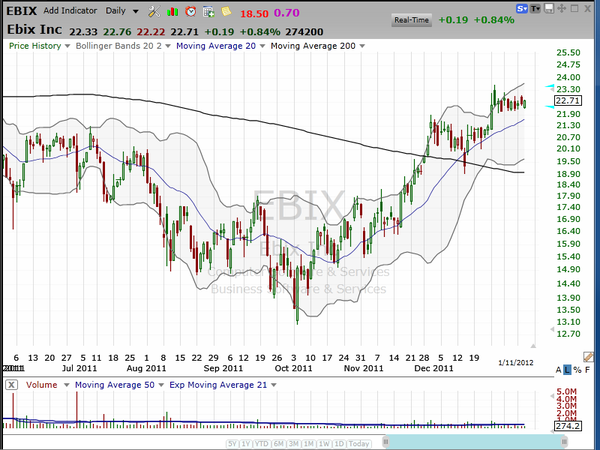Click the Oct 2011 axis label
The width and height of the screenshot is (600, 450).
[x=293, y=368]
